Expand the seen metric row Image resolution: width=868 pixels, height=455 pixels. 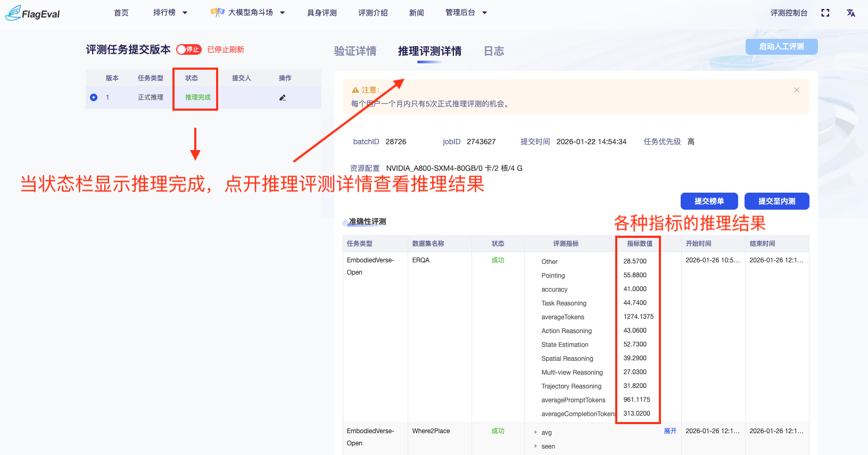tap(535, 446)
